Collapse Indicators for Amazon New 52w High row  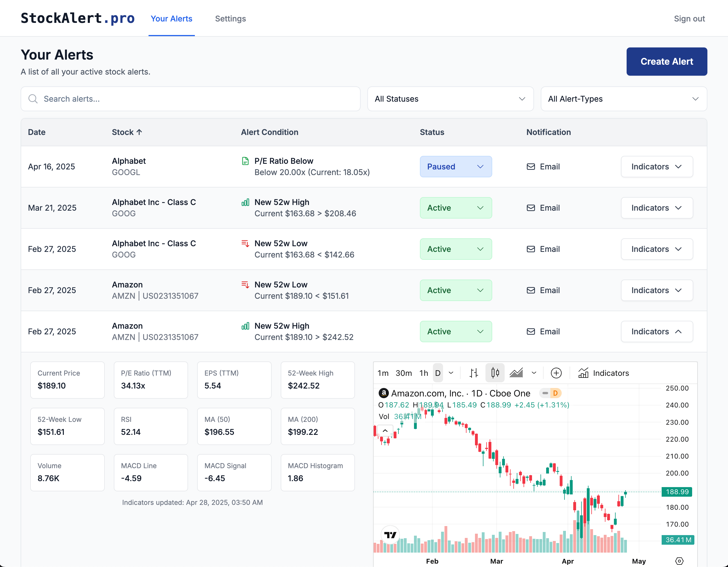click(657, 332)
